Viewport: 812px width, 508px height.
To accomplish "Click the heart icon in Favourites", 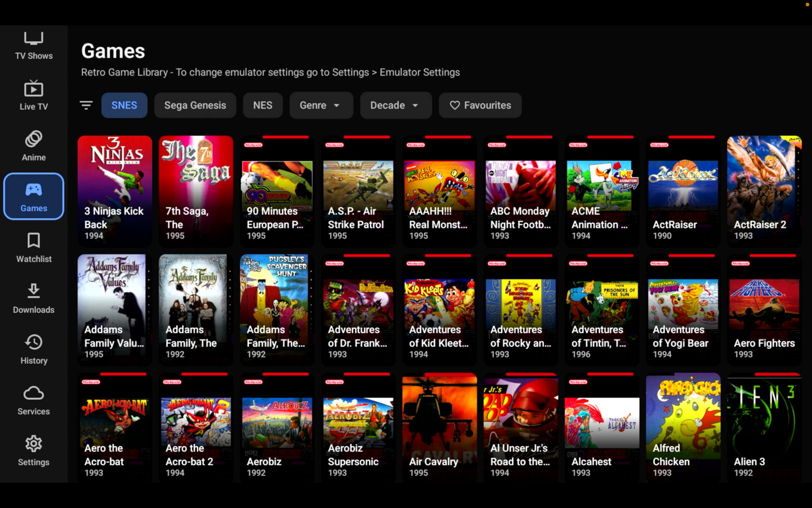I will click(x=455, y=105).
